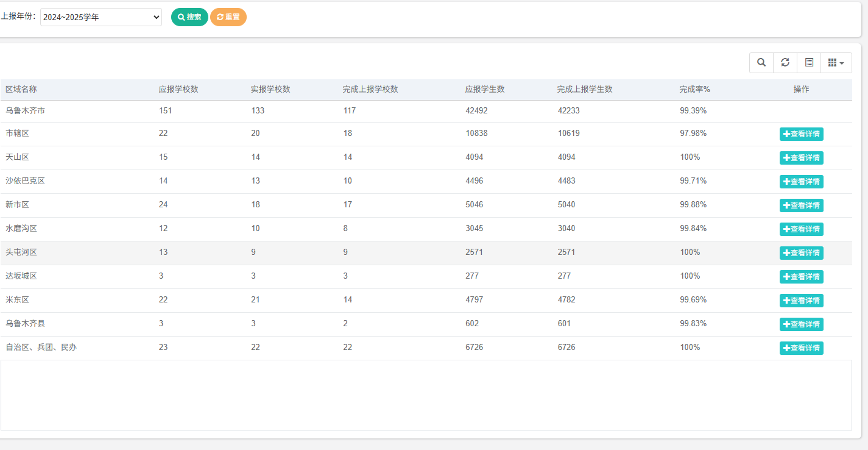The width and height of the screenshot is (868, 450).
Task: Click the orange 重置 button
Action: [x=228, y=17]
